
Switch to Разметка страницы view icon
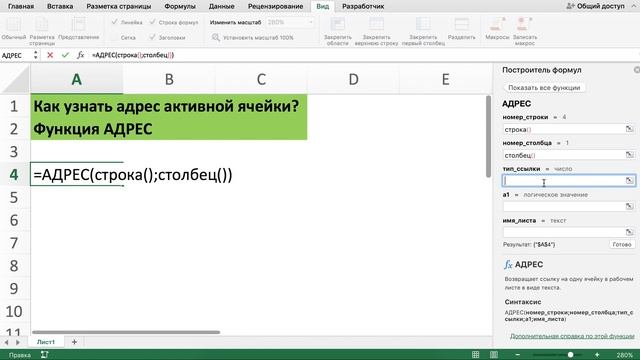pos(42,24)
